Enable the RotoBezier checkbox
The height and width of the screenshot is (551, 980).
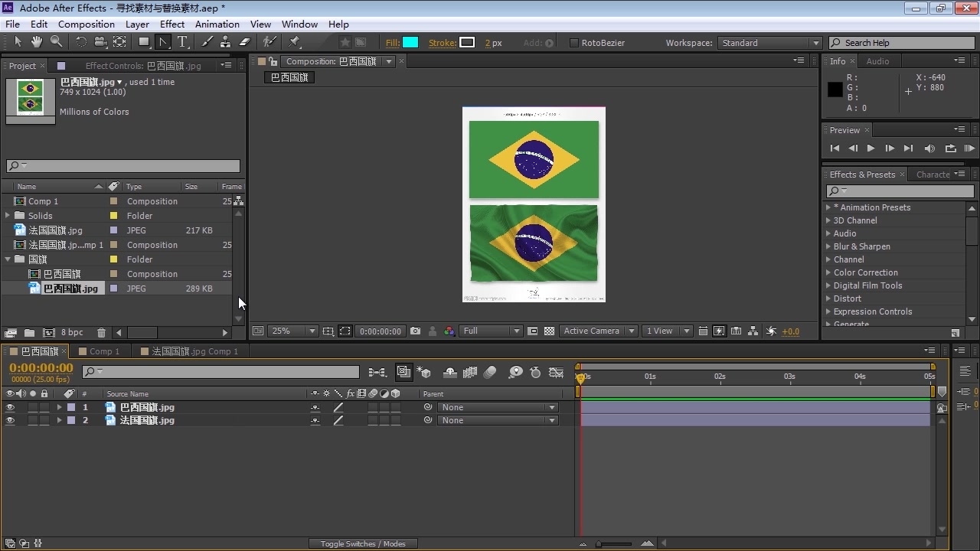coord(573,43)
